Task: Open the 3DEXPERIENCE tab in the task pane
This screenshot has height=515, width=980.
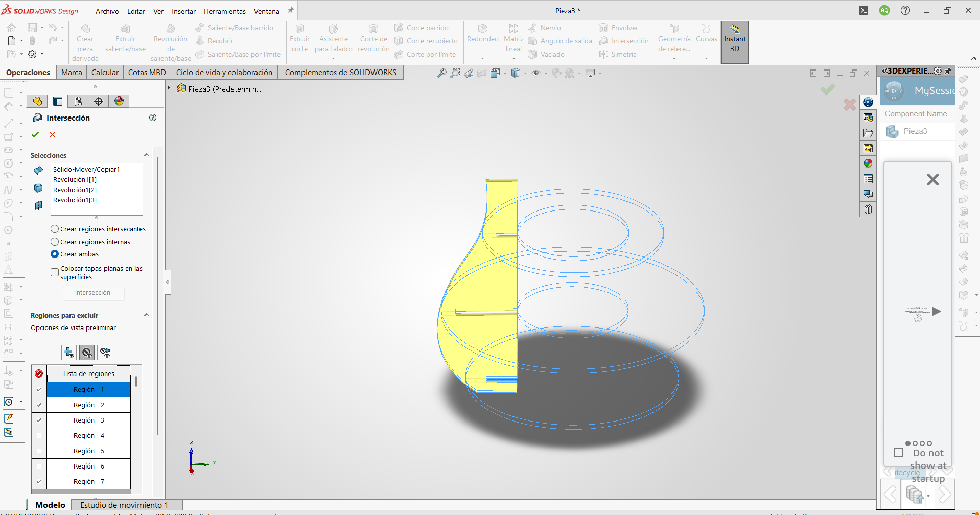Action: (868, 102)
